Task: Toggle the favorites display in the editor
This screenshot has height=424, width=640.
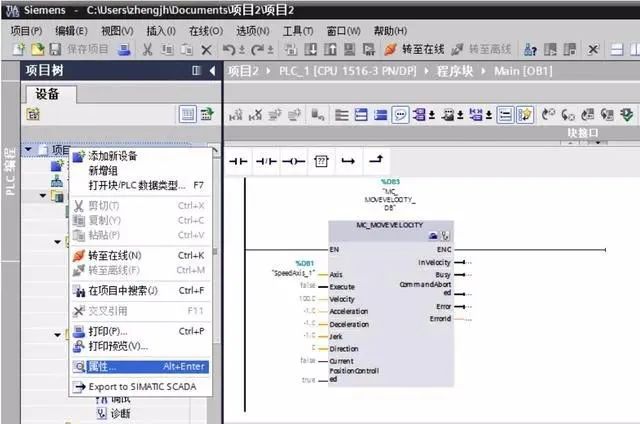Action: pos(525,115)
